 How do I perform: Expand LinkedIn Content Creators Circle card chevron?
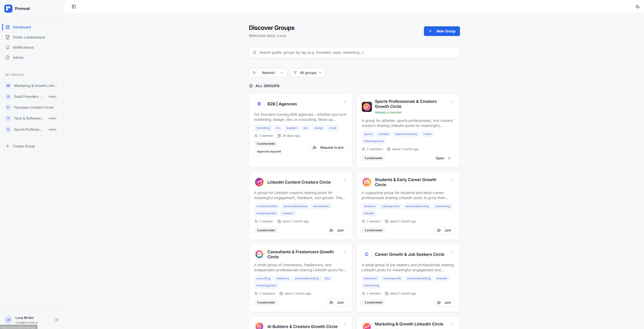tap(345, 180)
